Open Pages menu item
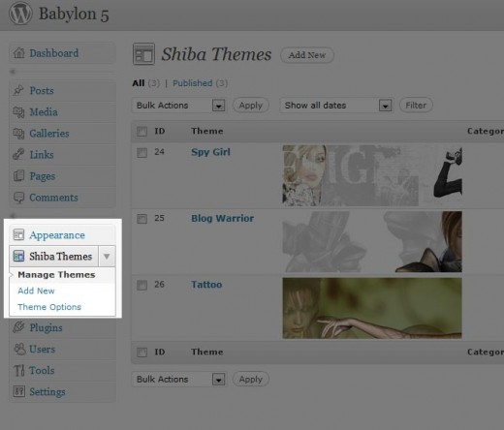The width and height of the screenshot is (504, 430). (43, 176)
